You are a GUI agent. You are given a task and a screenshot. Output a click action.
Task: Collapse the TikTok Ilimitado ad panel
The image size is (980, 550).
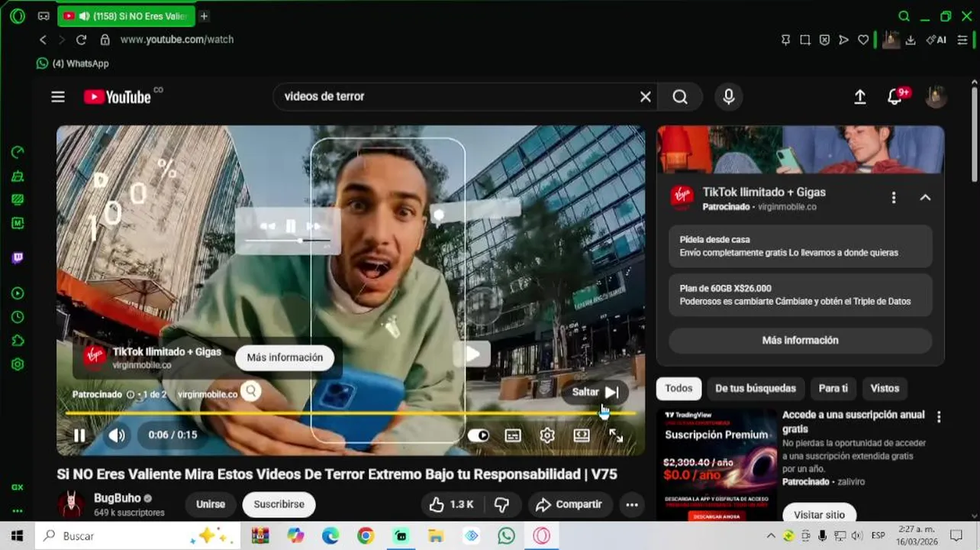pos(925,198)
